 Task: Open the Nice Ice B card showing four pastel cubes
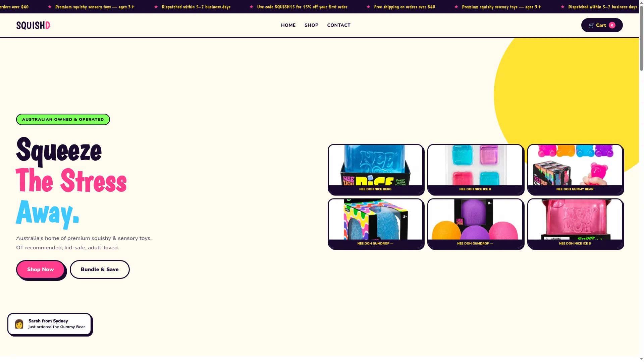coord(475,169)
